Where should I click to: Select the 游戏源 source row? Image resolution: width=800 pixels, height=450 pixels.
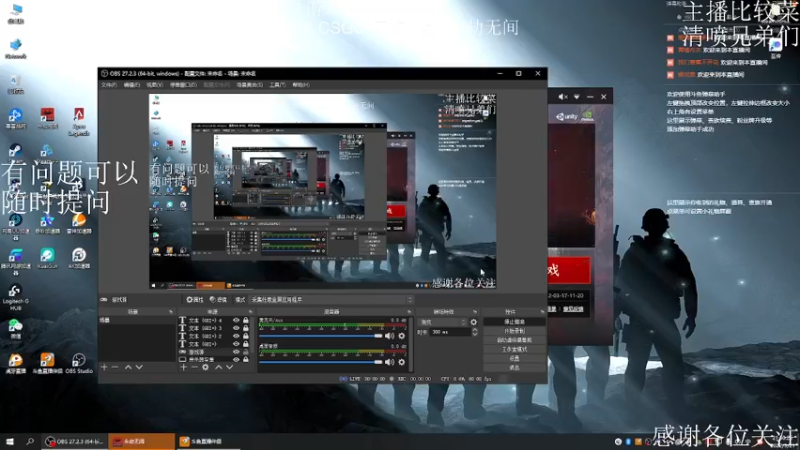pyautogui.click(x=215, y=352)
